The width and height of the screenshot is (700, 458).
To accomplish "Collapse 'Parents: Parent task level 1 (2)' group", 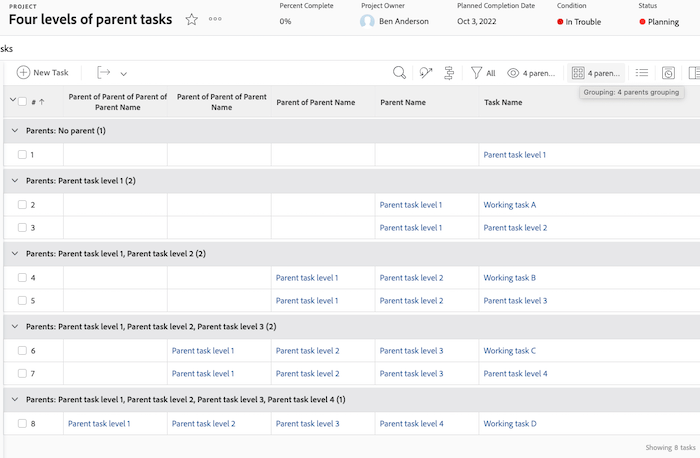I will 14,181.
